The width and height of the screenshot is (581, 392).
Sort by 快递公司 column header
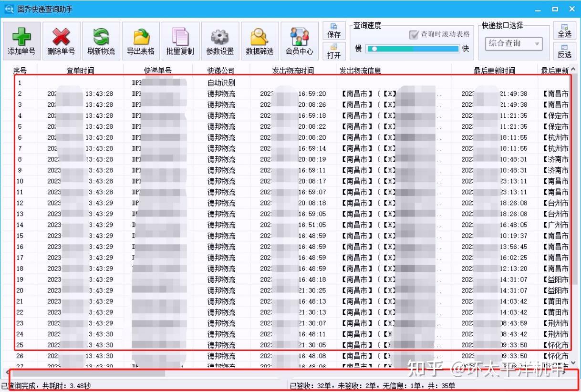(x=221, y=71)
